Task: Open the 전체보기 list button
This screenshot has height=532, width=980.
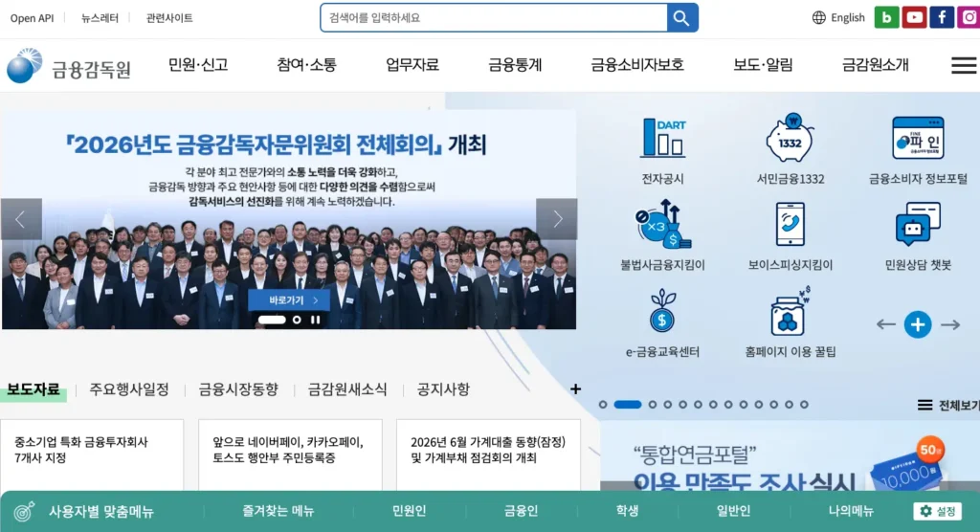Action: 948,405
